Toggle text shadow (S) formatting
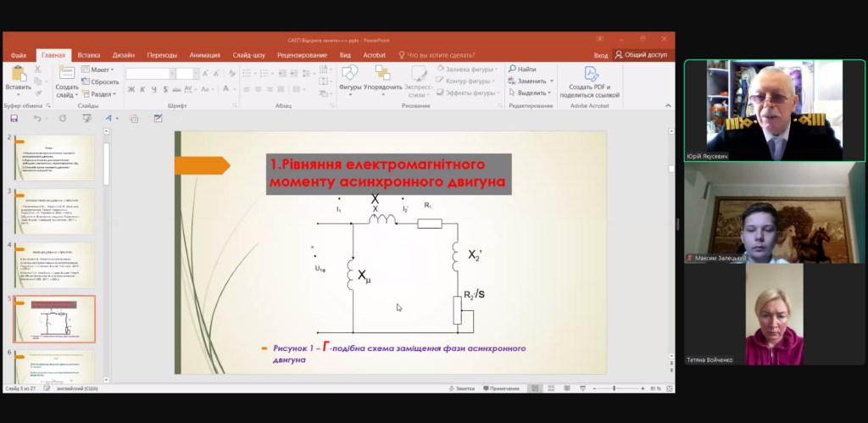This screenshot has width=868, height=423. pos(165,89)
